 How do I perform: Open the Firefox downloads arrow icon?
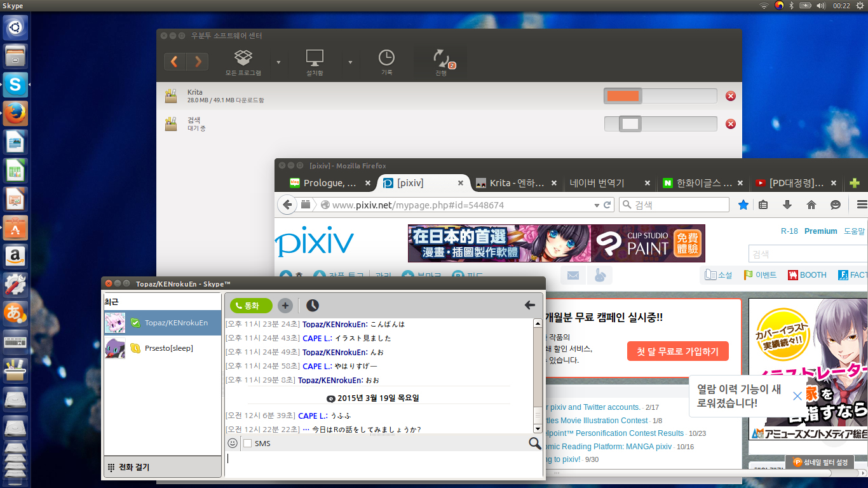pos(787,205)
